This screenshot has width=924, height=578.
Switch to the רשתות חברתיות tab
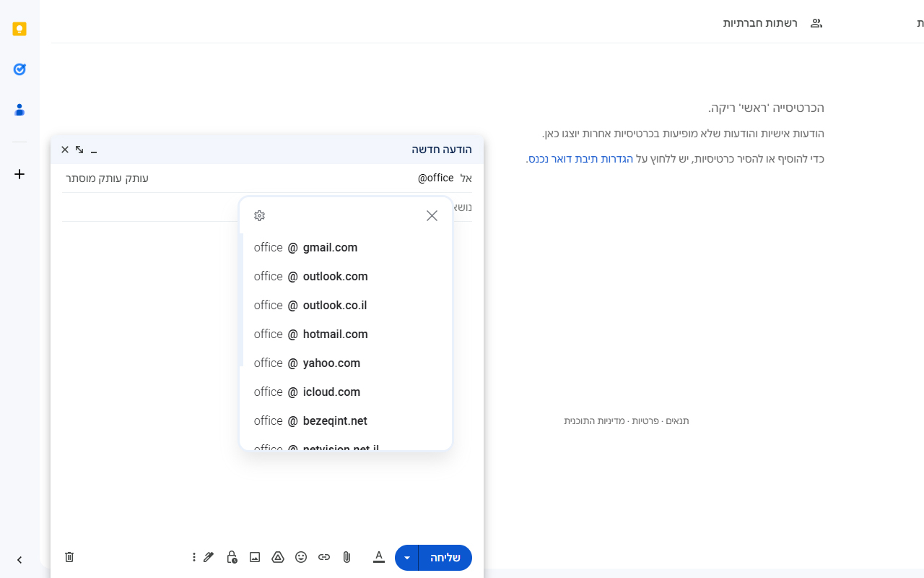(x=760, y=23)
